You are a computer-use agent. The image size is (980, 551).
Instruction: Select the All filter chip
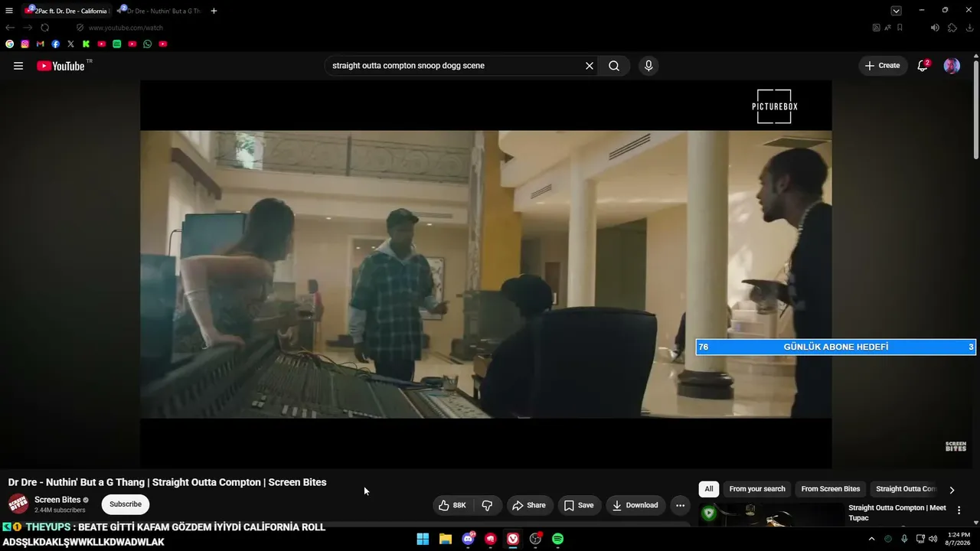709,489
